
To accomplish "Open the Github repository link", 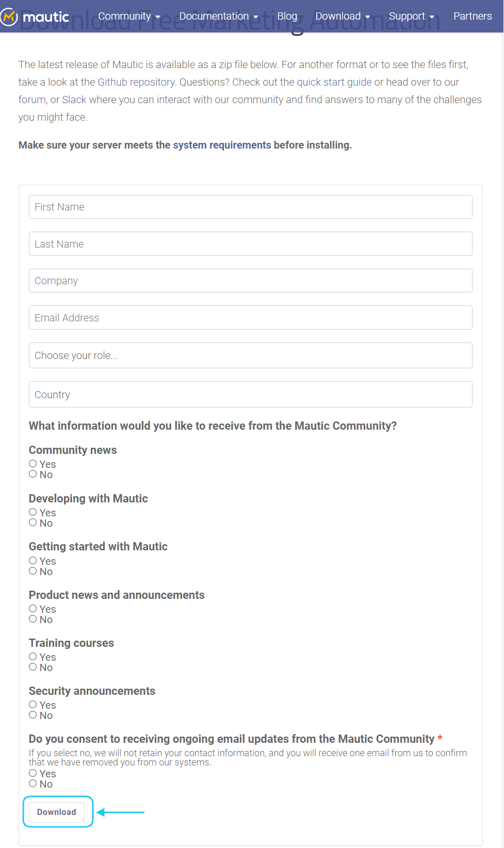I will point(135,82).
